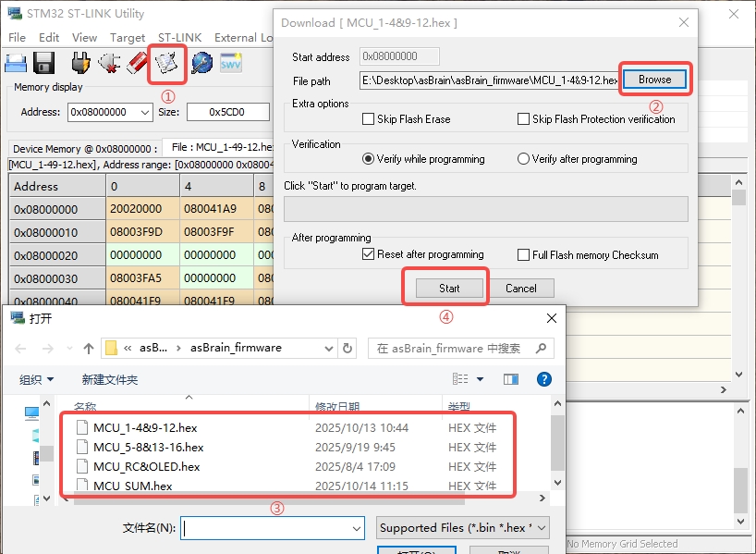Enable Skip Flash Erase checkbox

tap(369, 119)
